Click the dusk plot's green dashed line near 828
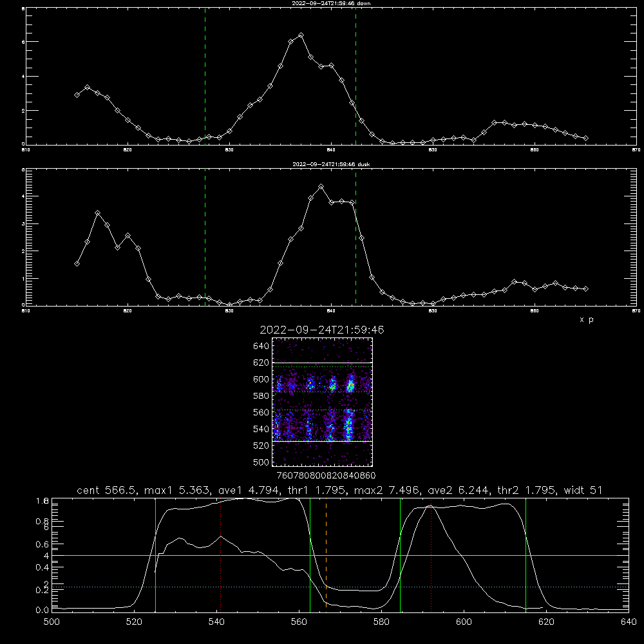 pyautogui.click(x=205, y=237)
